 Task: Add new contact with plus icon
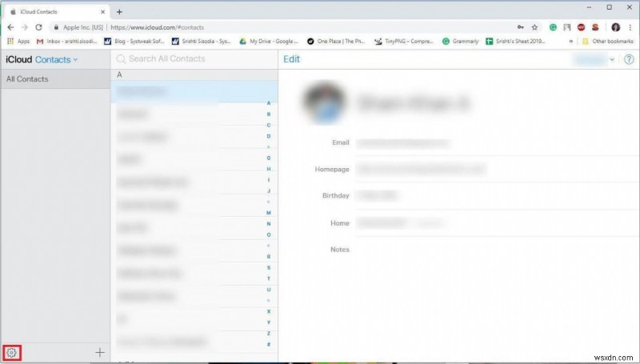click(99, 353)
